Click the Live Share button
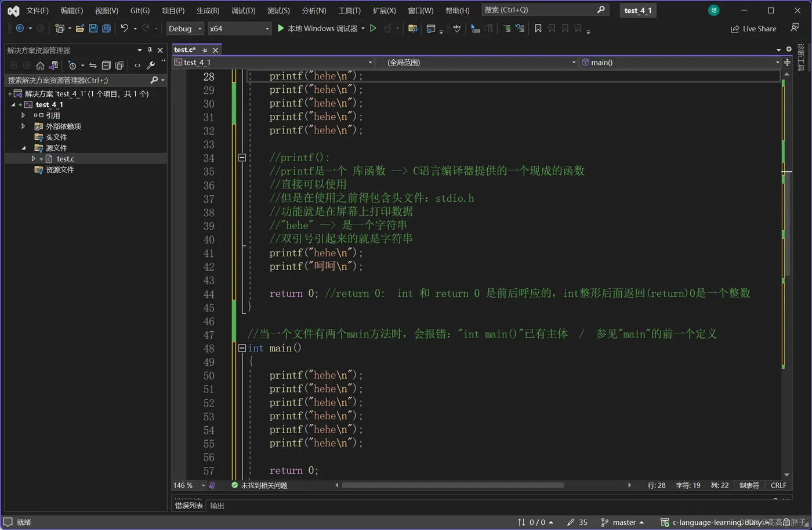 [753, 28]
